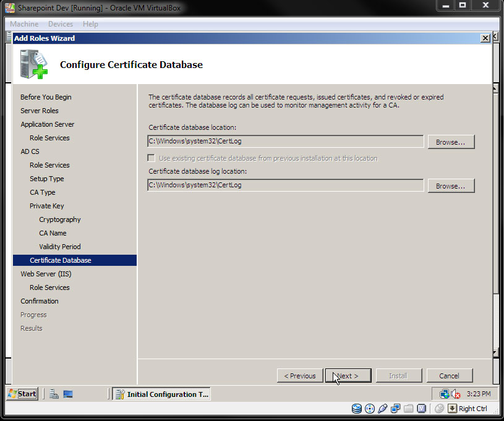Go to Cryptography step

click(60, 219)
